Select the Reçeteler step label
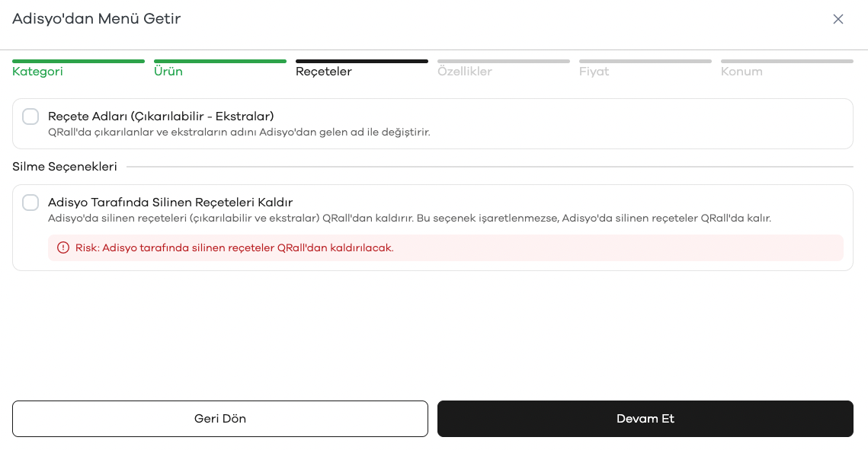This screenshot has width=868, height=450. tap(324, 72)
